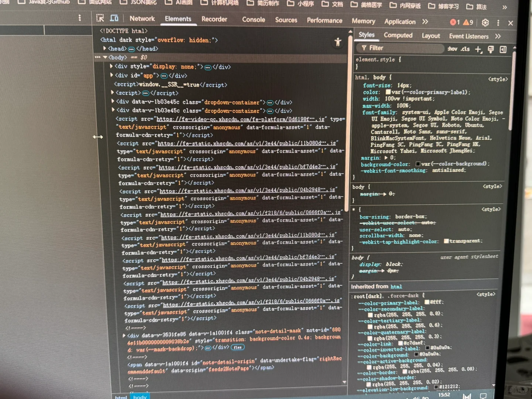
Task: Toggle the device toolbar icon
Action: tap(115, 18)
